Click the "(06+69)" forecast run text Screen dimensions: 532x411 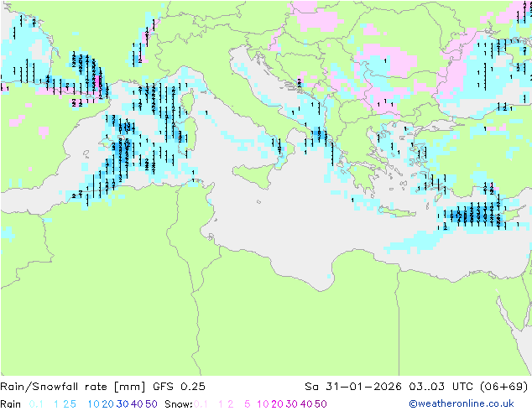(x=504, y=387)
